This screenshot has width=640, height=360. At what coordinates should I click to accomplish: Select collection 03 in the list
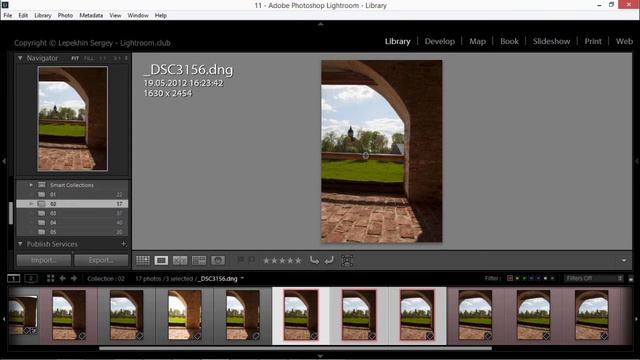point(72,213)
